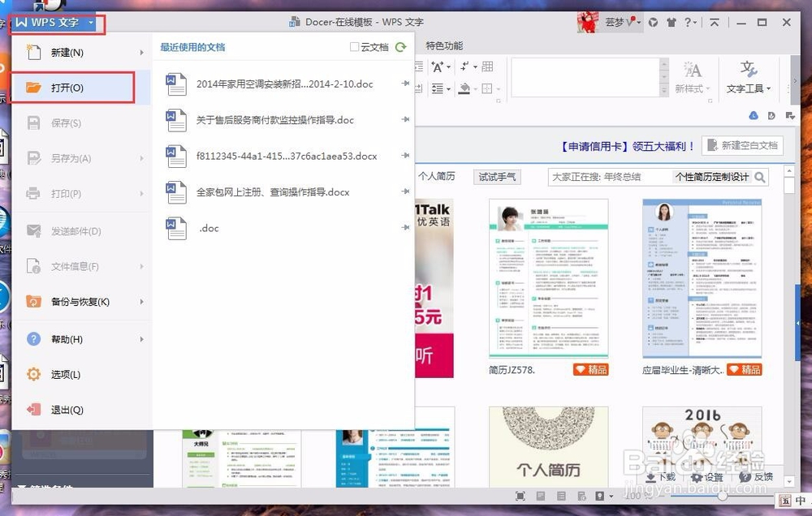
Task: Click the template pane scrollbar down arrow
Action: (788, 481)
